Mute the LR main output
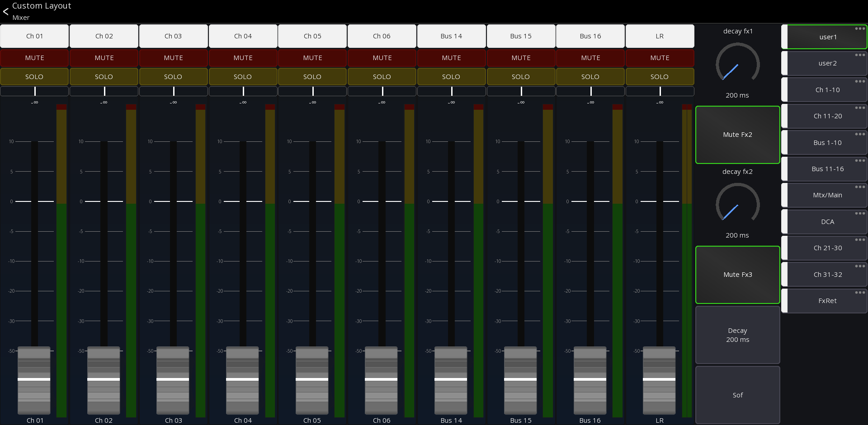The height and width of the screenshot is (425, 868). tap(660, 58)
